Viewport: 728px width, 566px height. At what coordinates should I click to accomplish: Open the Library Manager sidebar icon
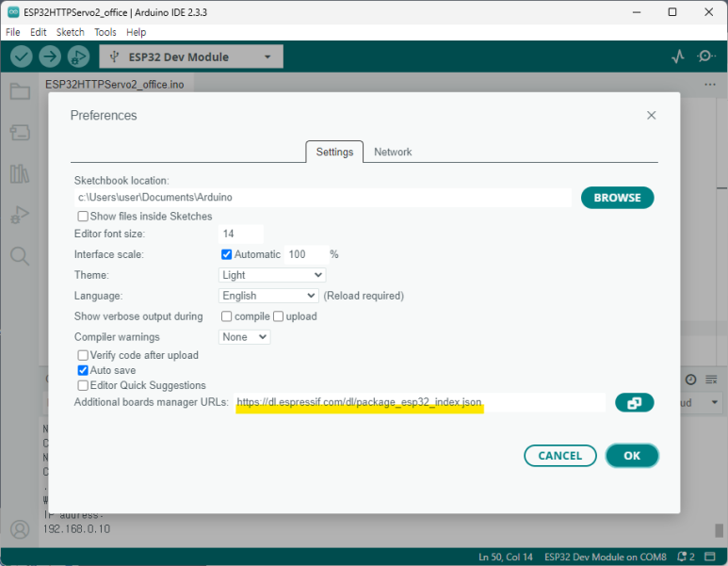point(20,173)
